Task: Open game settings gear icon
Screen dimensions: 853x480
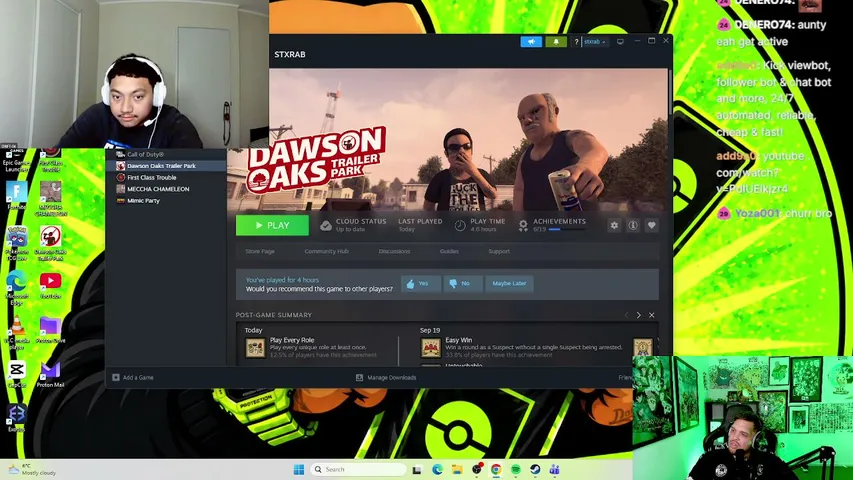Action: pyautogui.click(x=614, y=225)
